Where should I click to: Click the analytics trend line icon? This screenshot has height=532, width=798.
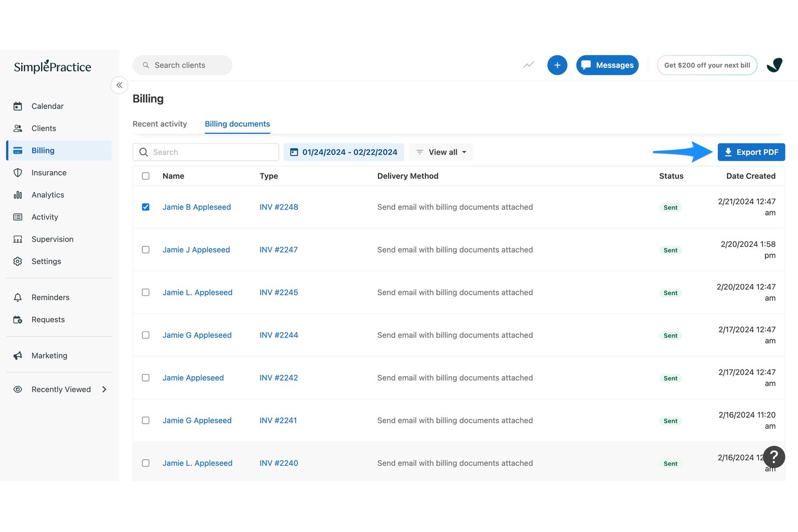[x=528, y=65]
